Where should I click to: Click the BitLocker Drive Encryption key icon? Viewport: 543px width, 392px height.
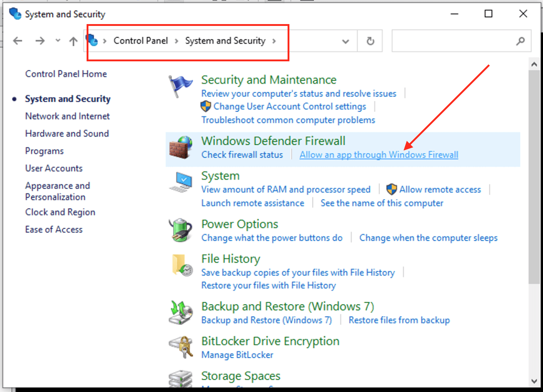click(x=181, y=347)
